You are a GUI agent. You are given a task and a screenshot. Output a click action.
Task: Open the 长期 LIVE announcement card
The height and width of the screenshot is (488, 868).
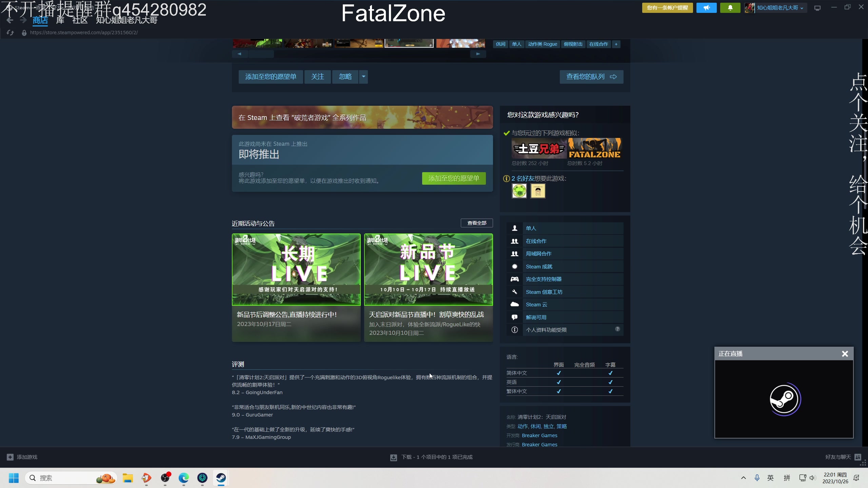[296, 288]
